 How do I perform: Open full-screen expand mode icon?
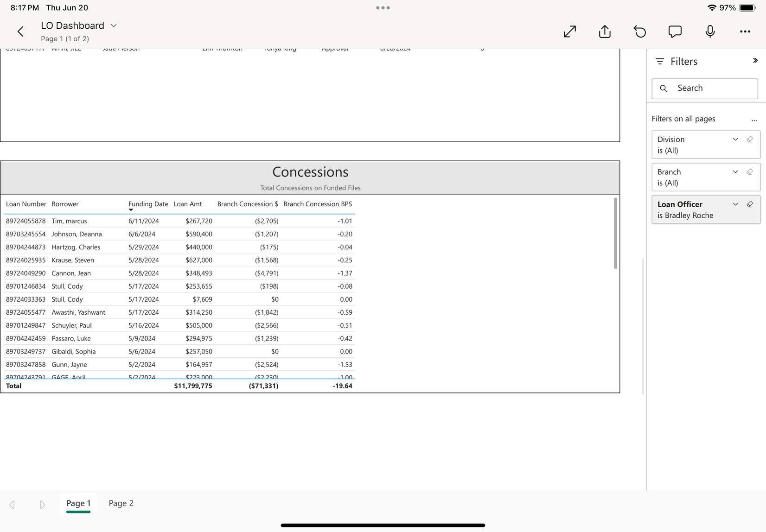pos(570,32)
